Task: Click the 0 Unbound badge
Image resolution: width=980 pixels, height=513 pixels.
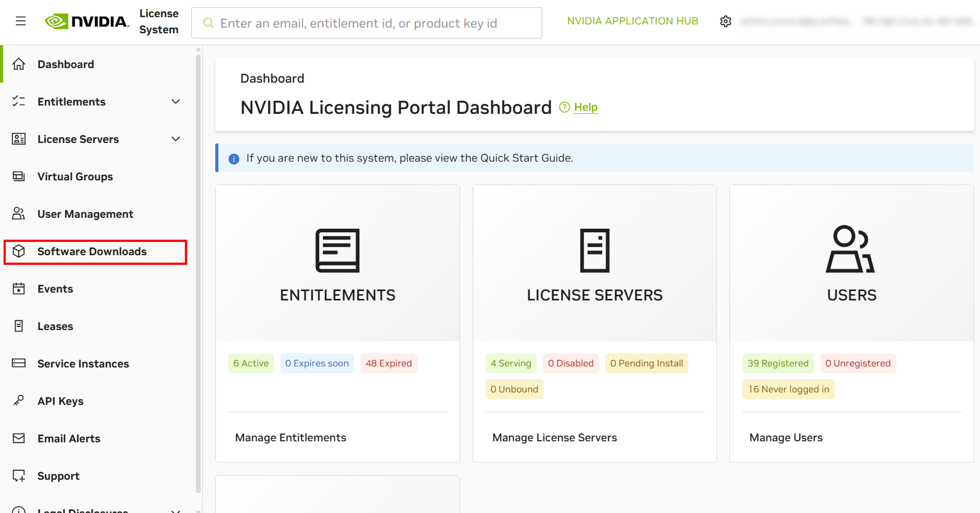Action: 514,389
